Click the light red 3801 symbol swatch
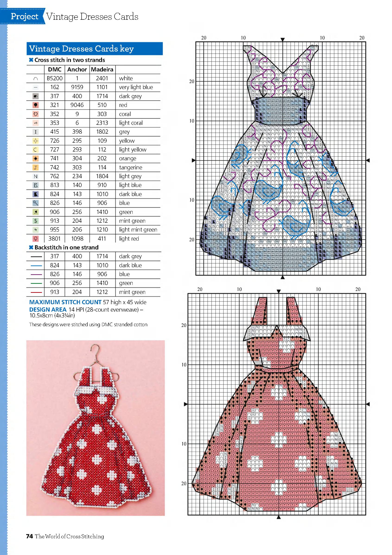 coord(35,239)
